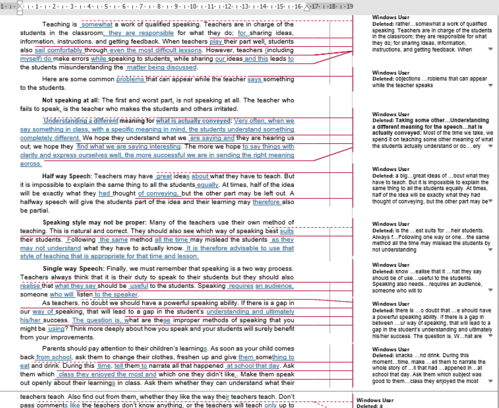Click the inserted word 'realise'

tap(30, 286)
